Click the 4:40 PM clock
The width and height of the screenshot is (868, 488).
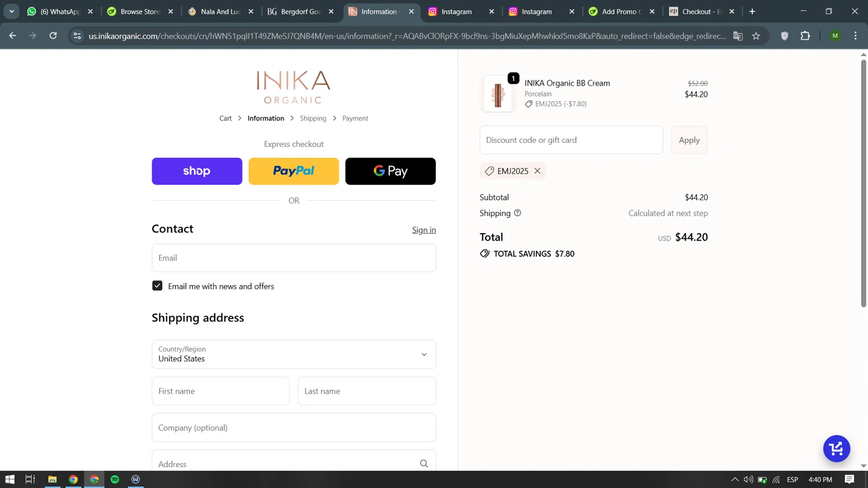tap(820, 479)
